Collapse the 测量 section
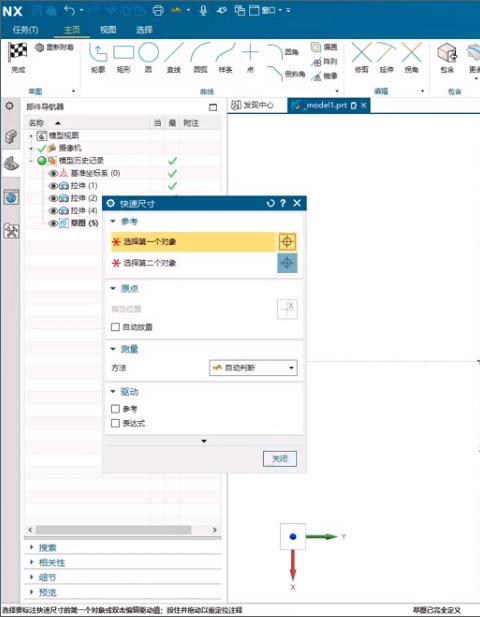The height and width of the screenshot is (617, 480). pos(113,349)
